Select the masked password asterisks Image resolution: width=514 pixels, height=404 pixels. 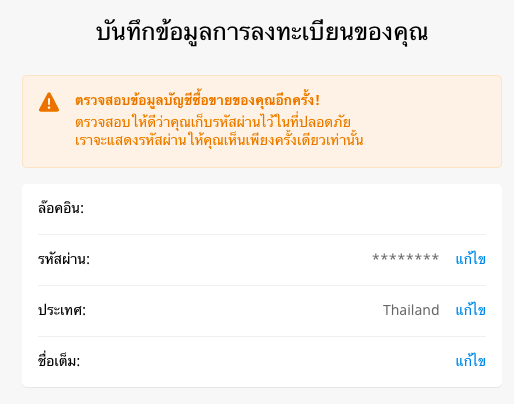pyautogui.click(x=405, y=258)
